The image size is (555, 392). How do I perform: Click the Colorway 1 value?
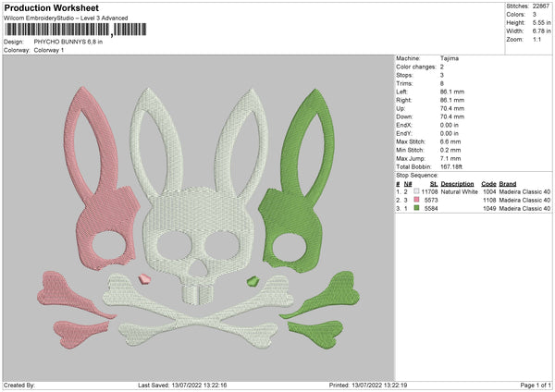click(x=49, y=50)
